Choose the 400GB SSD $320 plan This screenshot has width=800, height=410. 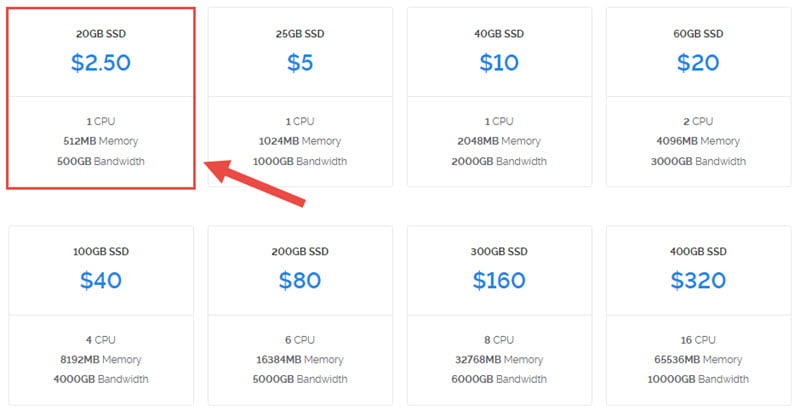698,316
